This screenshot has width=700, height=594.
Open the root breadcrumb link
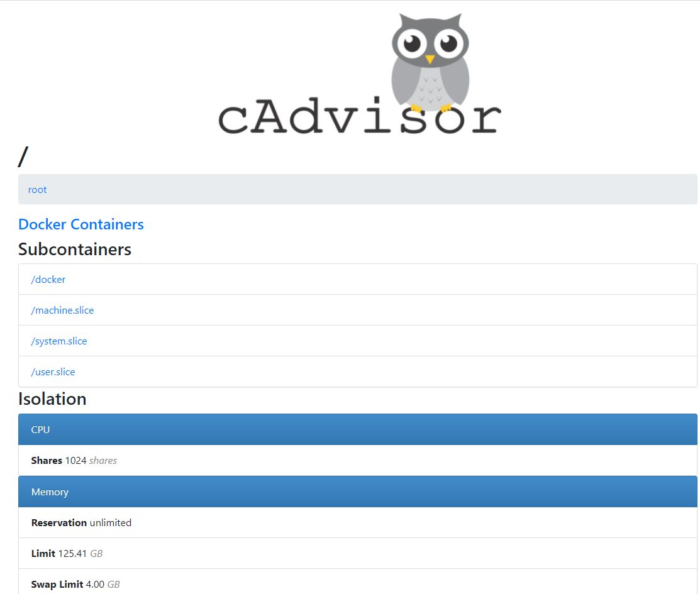click(x=38, y=190)
